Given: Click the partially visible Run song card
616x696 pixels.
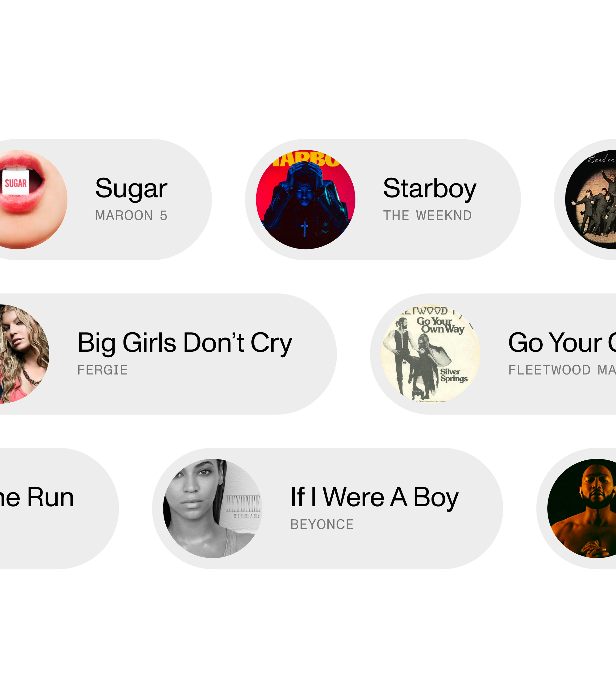Looking at the screenshot, I should 59,508.
